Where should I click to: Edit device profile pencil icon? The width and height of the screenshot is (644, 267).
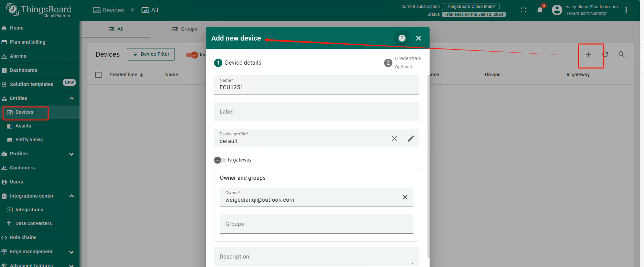[411, 138]
